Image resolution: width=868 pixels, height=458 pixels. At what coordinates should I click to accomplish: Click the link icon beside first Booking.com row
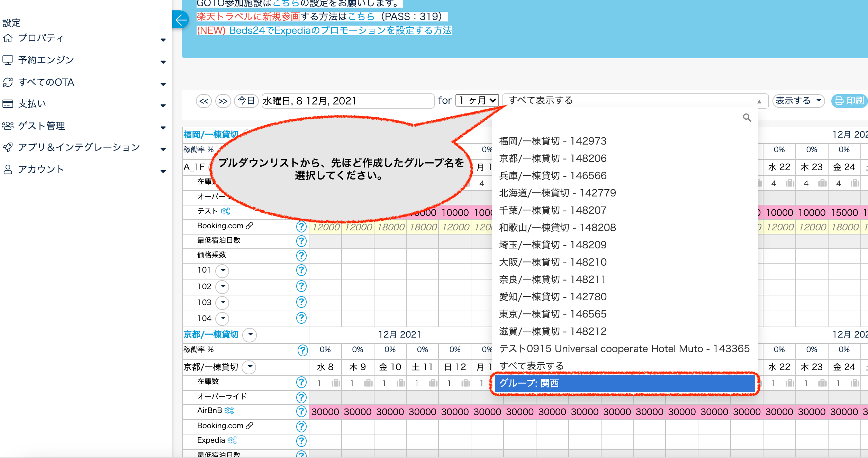coord(250,226)
